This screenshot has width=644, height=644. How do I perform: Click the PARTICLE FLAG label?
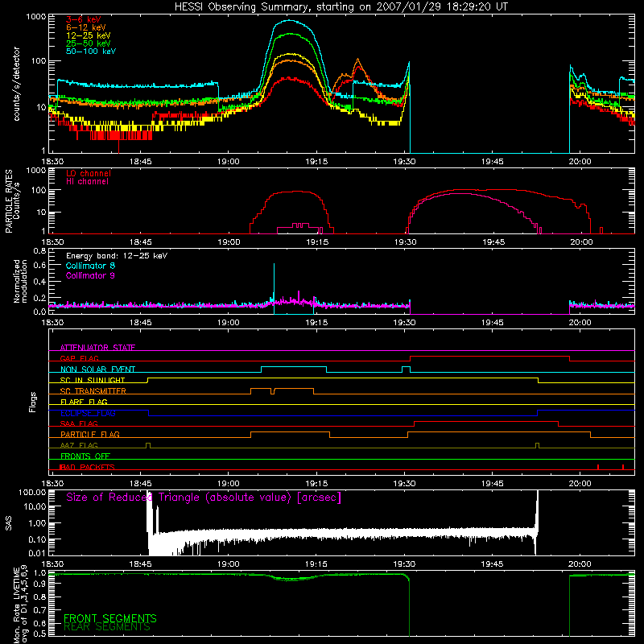pyautogui.click(x=90, y=435)
